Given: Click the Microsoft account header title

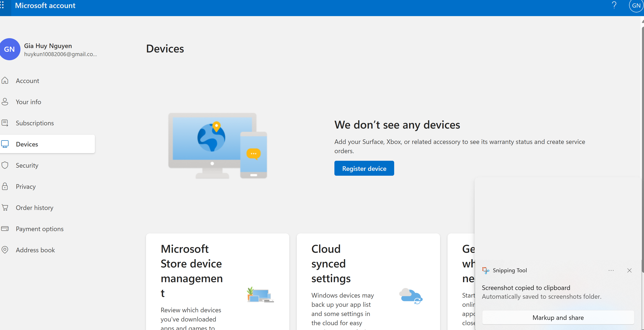Looking at the screenshot, I should pos(45,5).
